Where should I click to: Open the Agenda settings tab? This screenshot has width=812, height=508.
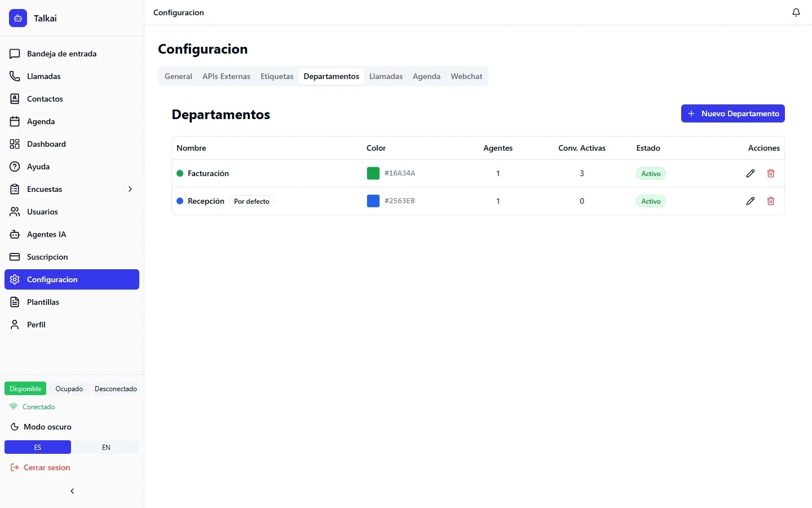pyautogui.click(x=426, y=76)
